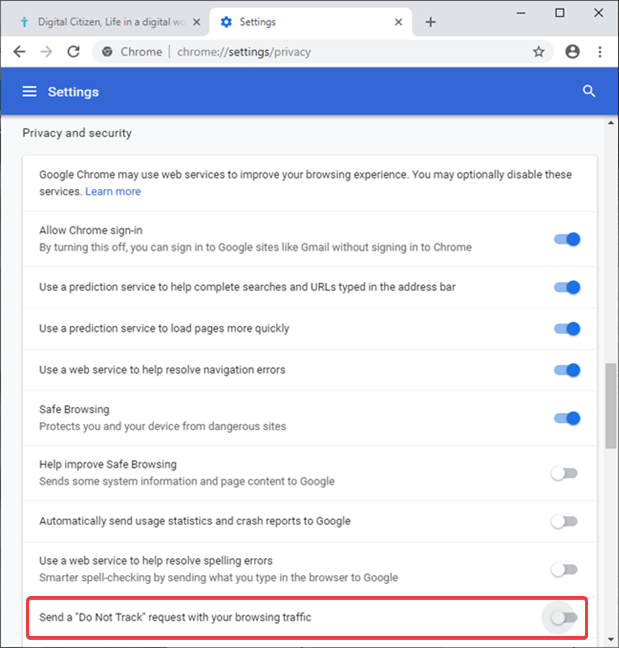Screen dimensions: 619x648
Task: Click the Safe Browsing row label
Action: click(74, 410)
